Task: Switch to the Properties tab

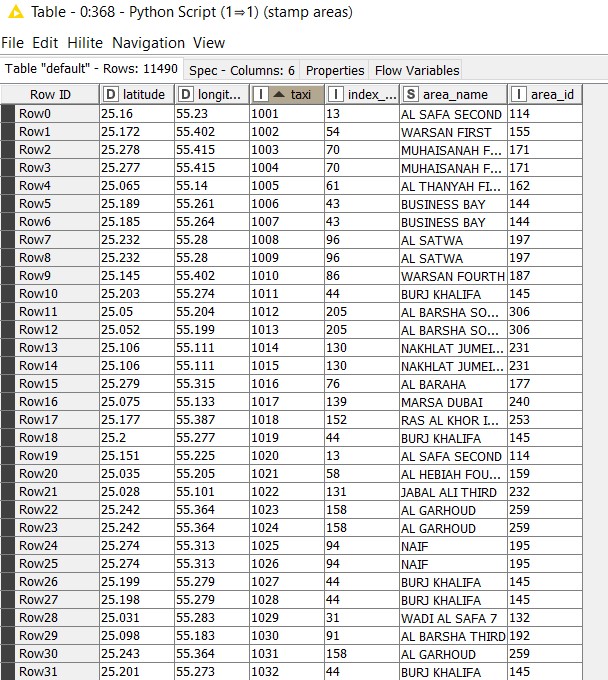Action: 335,70
